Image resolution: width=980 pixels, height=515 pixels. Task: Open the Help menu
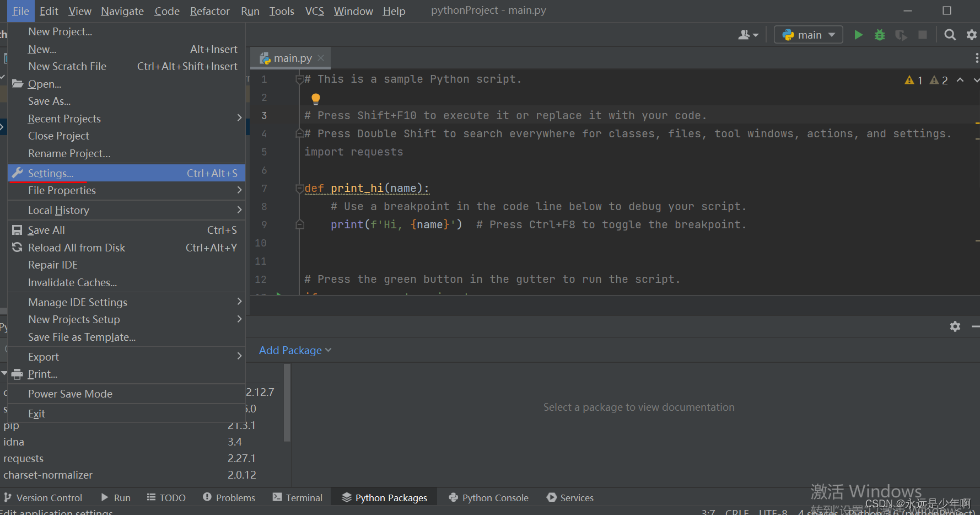tap(394, 11)
